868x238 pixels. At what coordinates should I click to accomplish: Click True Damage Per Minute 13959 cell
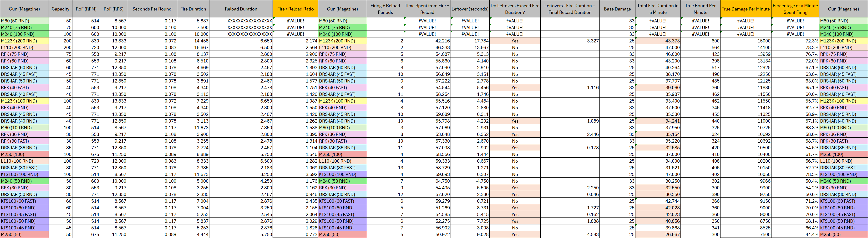pos(746,54)
